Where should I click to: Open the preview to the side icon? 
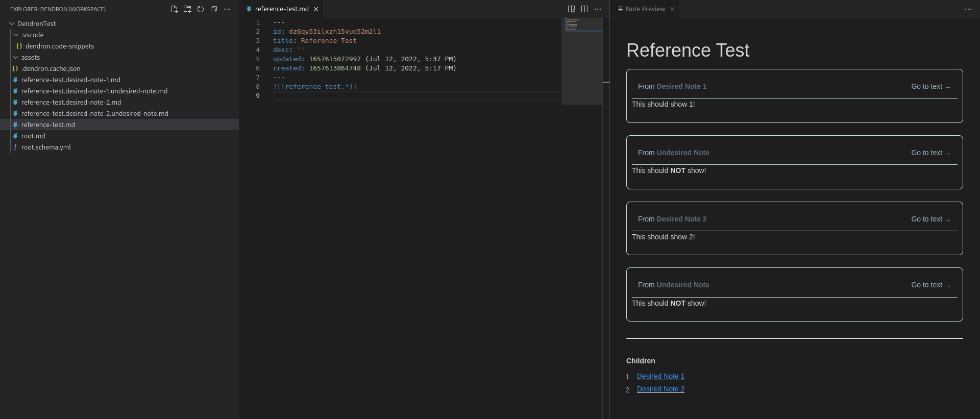(571, 9)
